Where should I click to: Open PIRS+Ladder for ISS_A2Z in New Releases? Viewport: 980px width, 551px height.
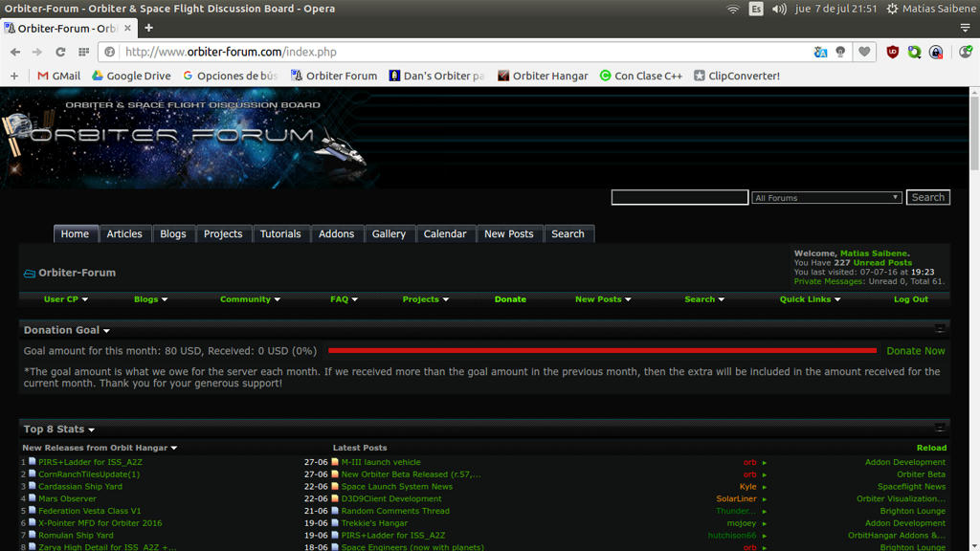coord(90,462)
